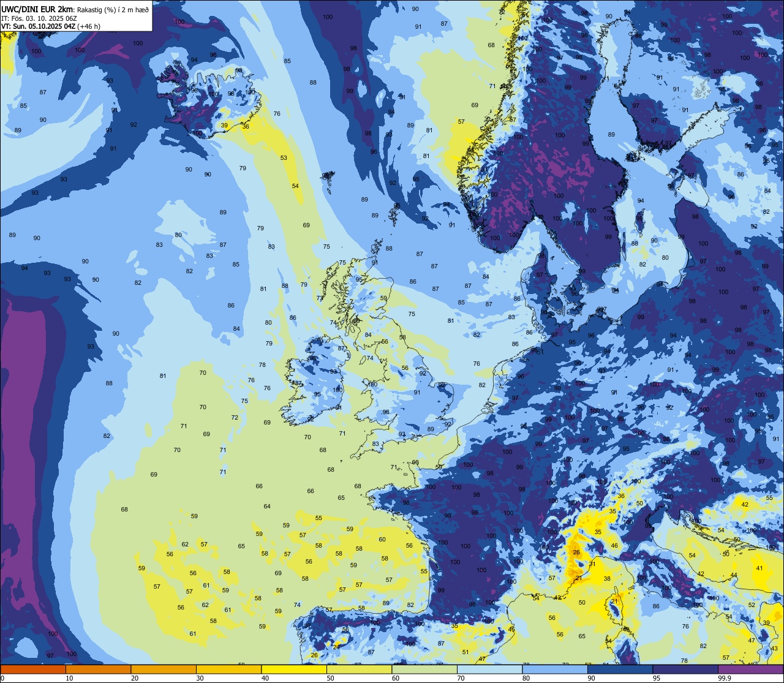
Task: Select the medium blue 90–95 legend swatch
Action: point(620,669)
